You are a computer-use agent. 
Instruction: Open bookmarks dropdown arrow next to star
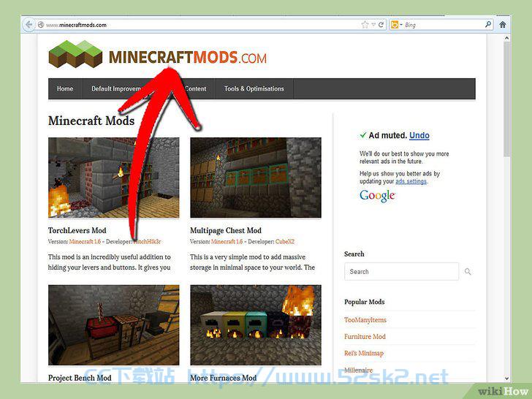tap(373, 25)
